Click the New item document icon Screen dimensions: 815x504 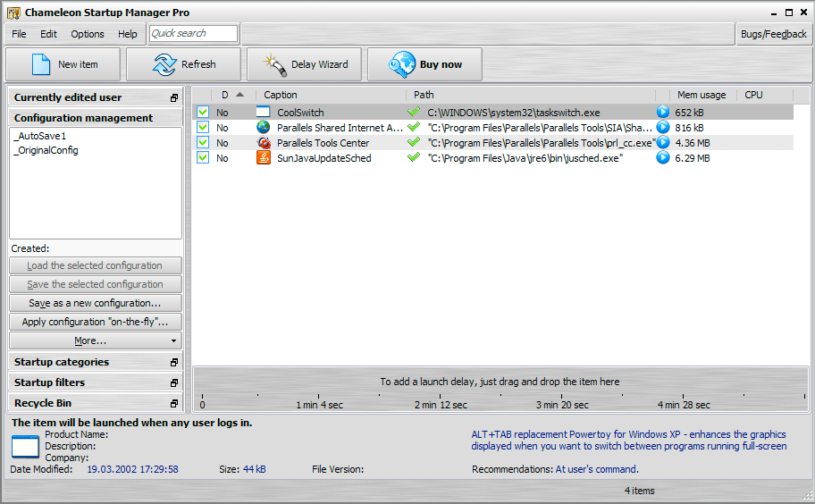40,64
